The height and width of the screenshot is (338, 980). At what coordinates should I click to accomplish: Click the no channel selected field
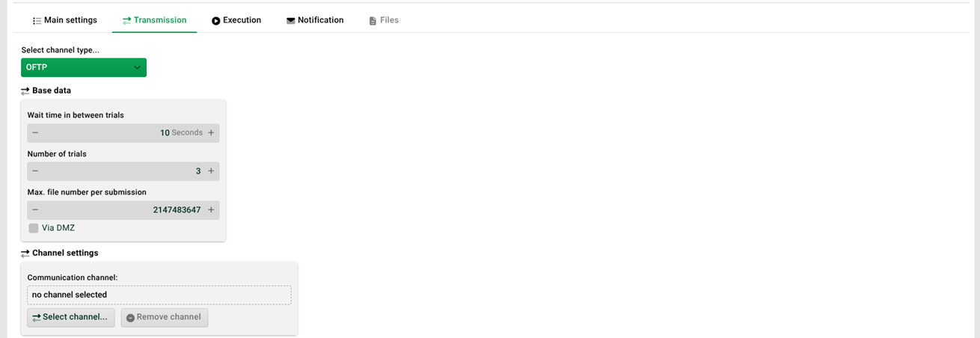pos(159,295)
